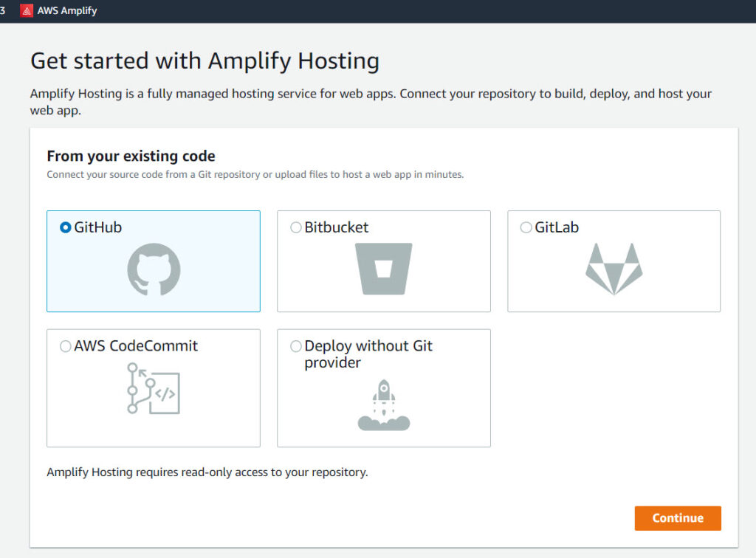Screen dimensions: 756x558
Task: Select the Bitbucket radio button
Action: coord(296,227)
